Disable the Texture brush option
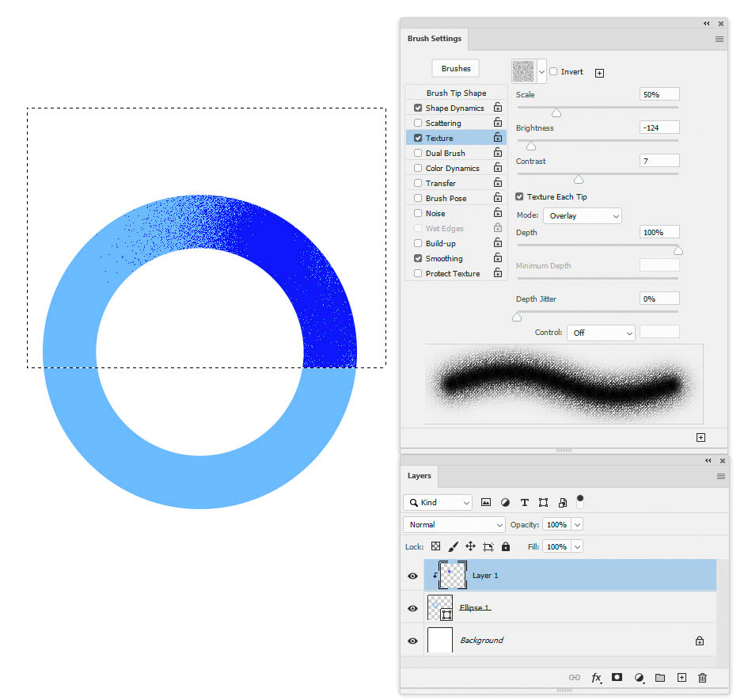 tap(417, 138)
